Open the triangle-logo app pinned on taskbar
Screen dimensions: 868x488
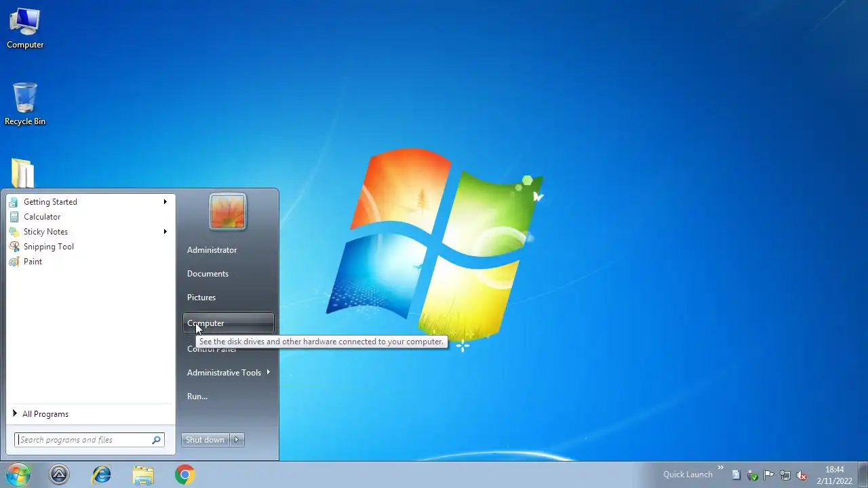click(59, 474)
